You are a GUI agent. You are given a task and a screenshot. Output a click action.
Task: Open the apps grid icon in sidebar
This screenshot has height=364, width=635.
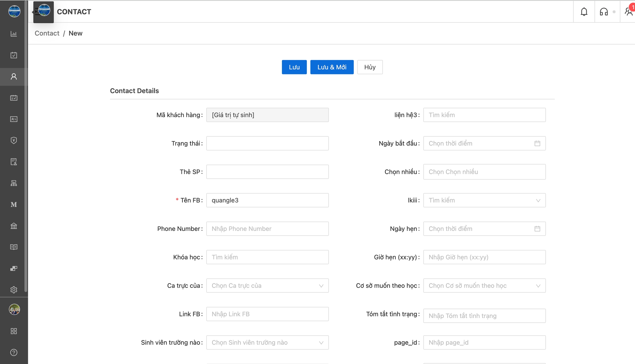pos(14,331)
